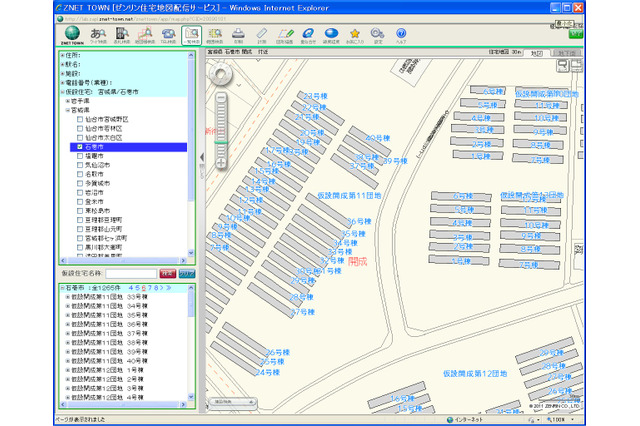Click the 仮設住宅名称 text input field

[131, 273]
